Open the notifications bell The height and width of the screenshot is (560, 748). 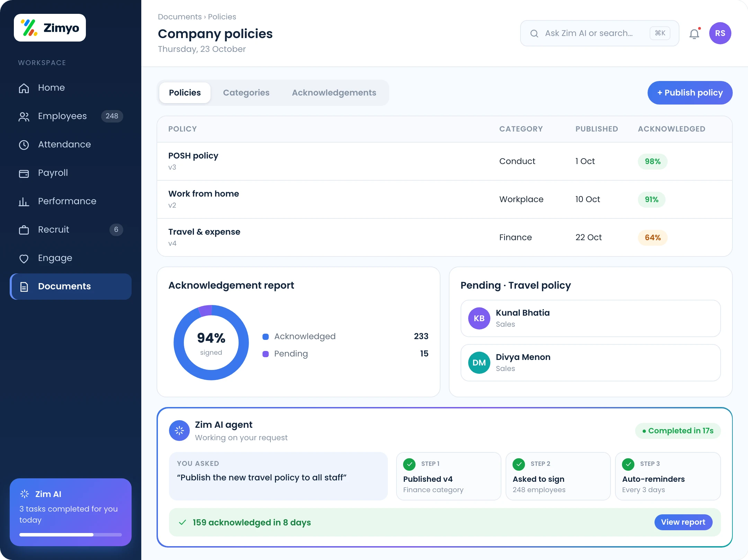pyautogui.click(x=694, y=34)
